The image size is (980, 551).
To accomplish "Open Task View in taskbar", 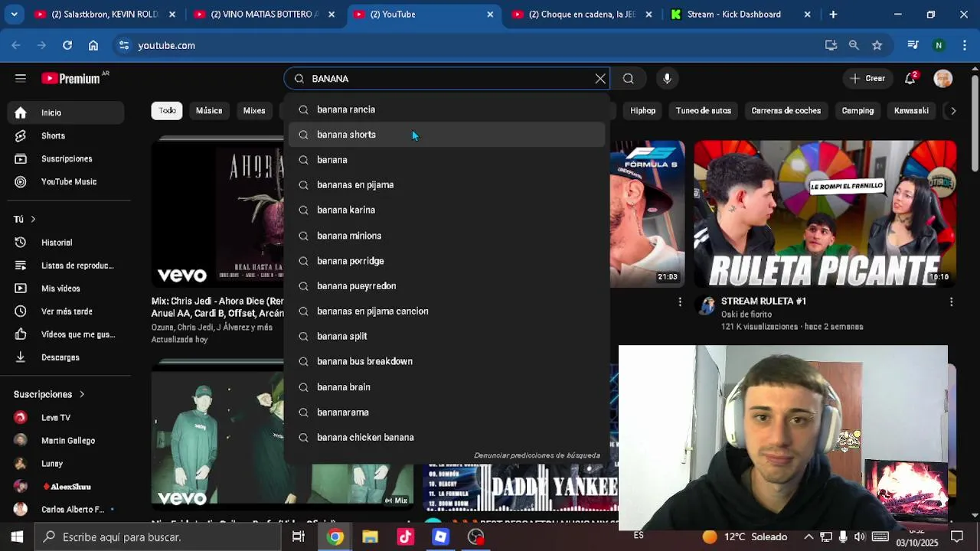I will pyautogui.click(x=299, y=537).
